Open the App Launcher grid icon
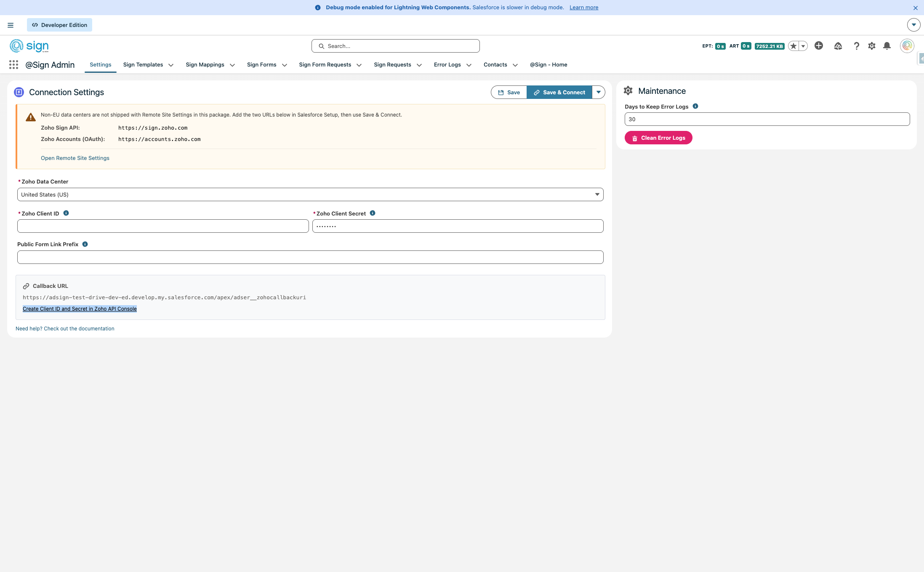Screen dimensions: 924x572 point(13,65)
